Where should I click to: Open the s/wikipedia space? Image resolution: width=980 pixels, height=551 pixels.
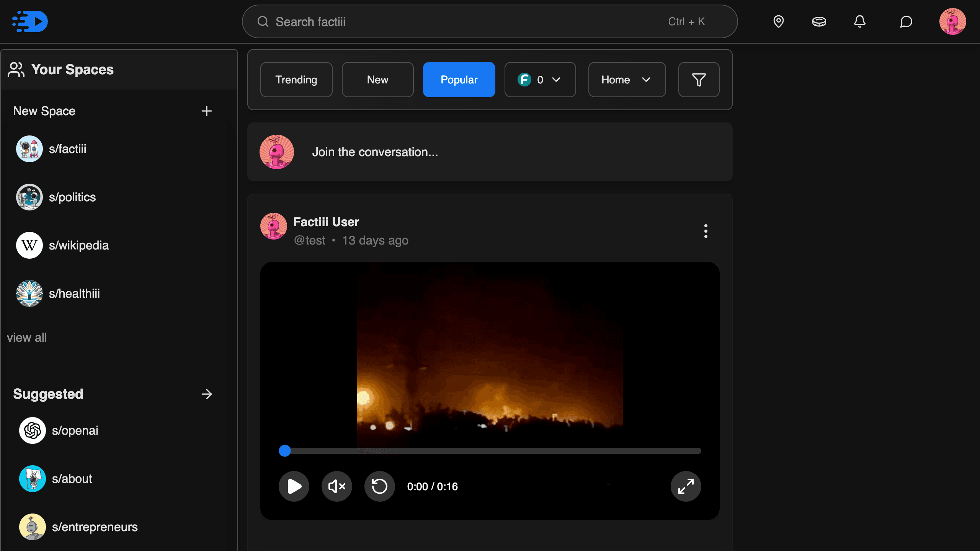click(x=78, y=245)
